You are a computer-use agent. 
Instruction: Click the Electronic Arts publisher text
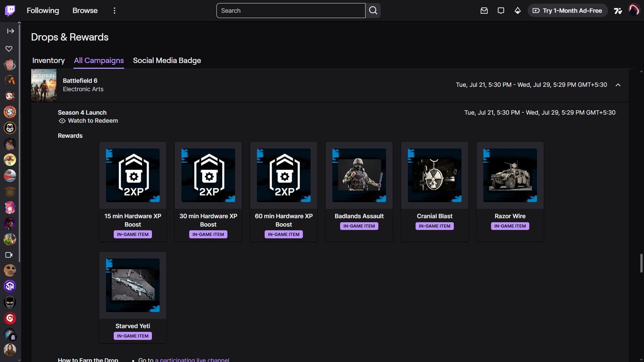coord(83,89)
